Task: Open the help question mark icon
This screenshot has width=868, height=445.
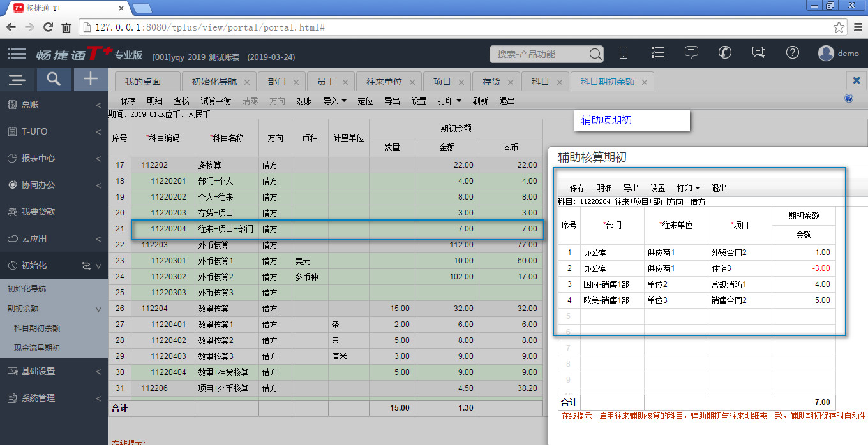Action: (x=793, y=53)
